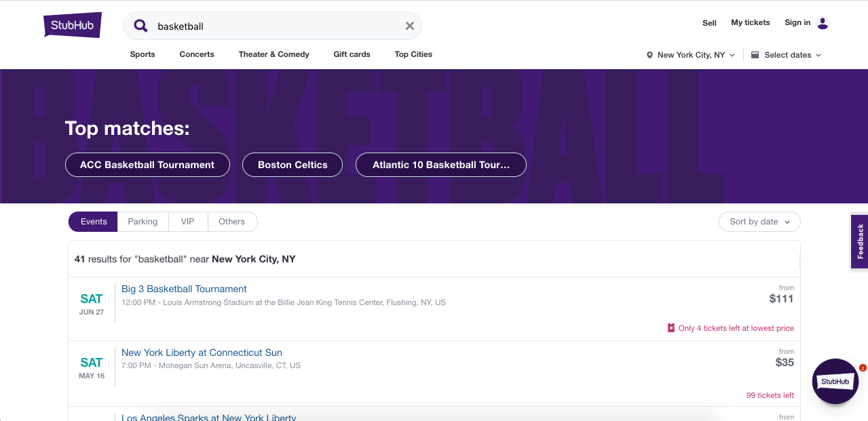Click inside the basketball search field
This screenshot has width=868, height=421.
tap(271, 26)
